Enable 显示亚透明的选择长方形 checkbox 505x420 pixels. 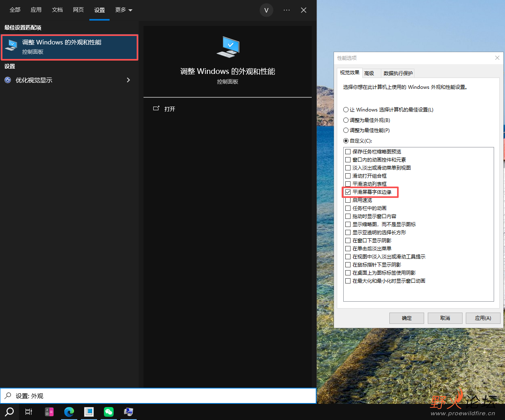pos(348,232)
